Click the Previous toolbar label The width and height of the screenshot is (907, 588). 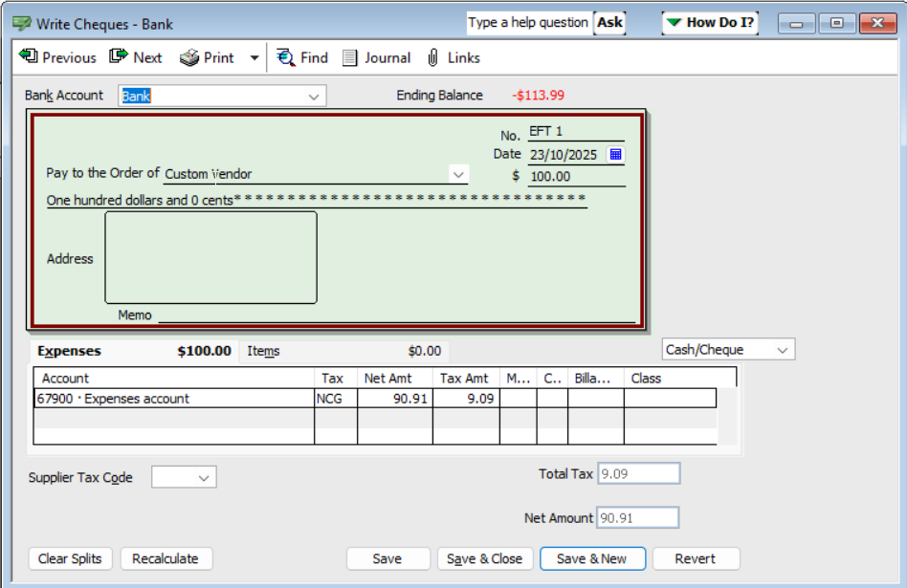(70, 57)
